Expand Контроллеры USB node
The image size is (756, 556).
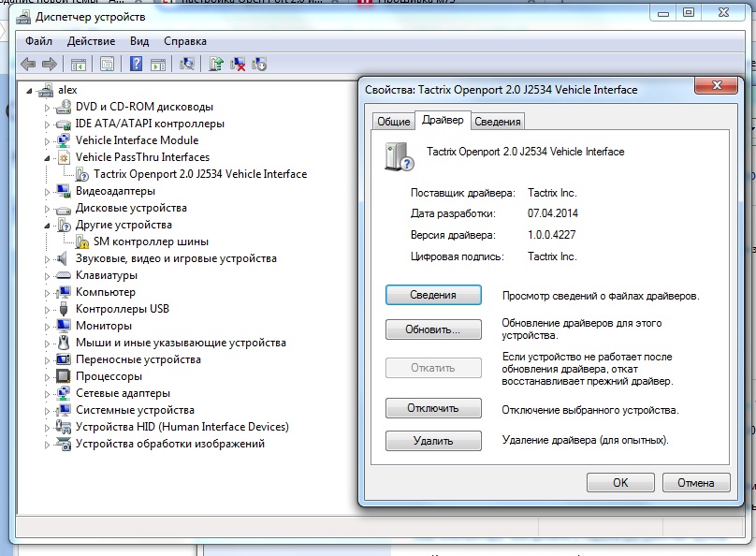pos(47,310)
